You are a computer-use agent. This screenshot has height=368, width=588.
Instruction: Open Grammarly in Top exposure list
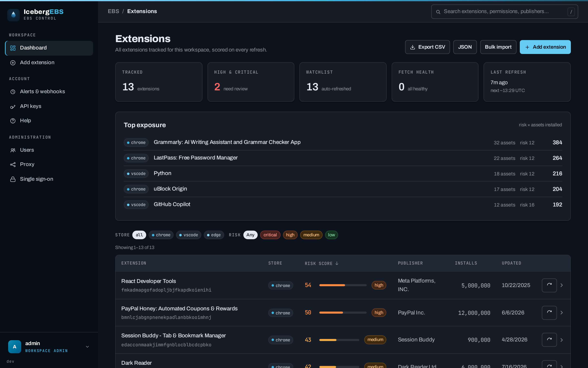click(x=343, y=142)
